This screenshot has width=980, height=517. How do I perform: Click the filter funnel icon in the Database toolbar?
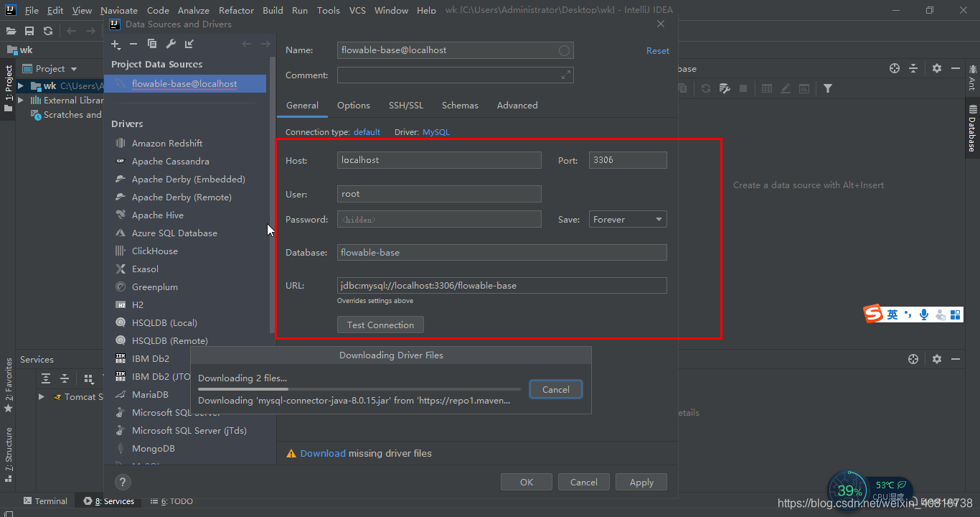coord(828,88)
